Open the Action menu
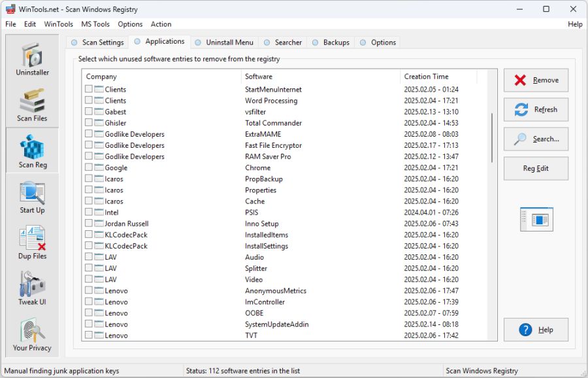The height and width of the screenshot is (378, 588). click(x=161, y=24)
